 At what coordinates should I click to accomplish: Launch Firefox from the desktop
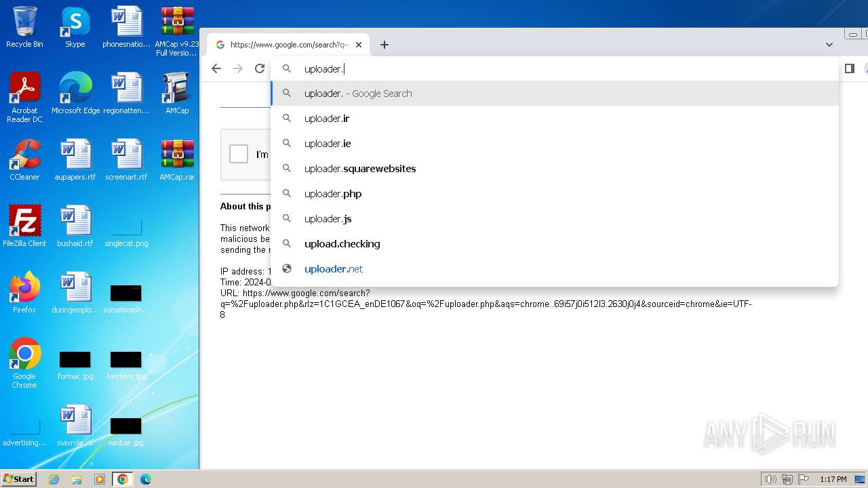24,293
